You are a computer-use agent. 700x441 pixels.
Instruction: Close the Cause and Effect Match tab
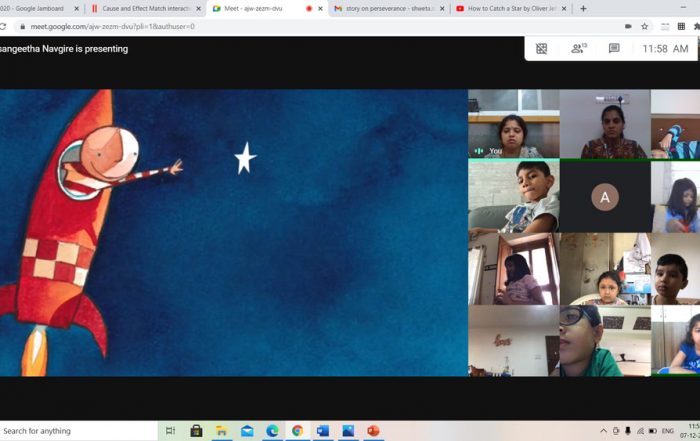click(199, 8)
